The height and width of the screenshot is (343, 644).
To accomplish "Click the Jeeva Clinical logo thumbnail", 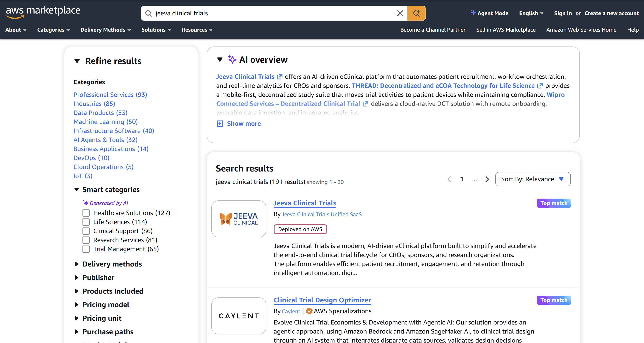I will (239, 219).
